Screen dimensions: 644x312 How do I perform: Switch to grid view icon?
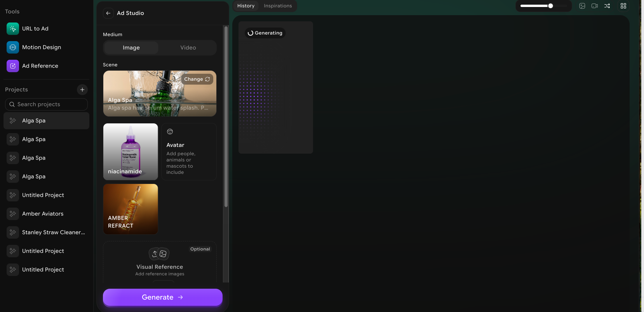pos(623,6)
